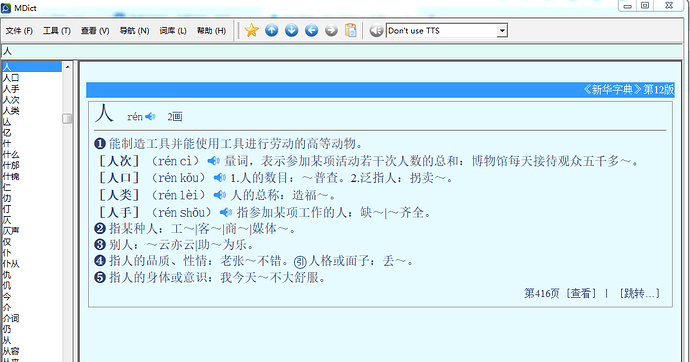Open the 词库 (L) menu
This screenshot has height=362, width=690.
click(173, 31)
